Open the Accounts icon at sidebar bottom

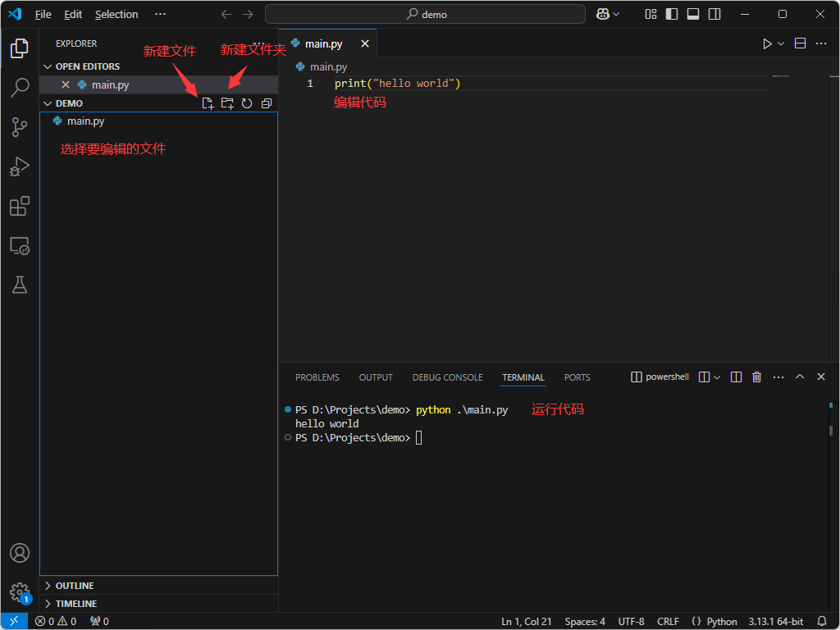(19, 553)
